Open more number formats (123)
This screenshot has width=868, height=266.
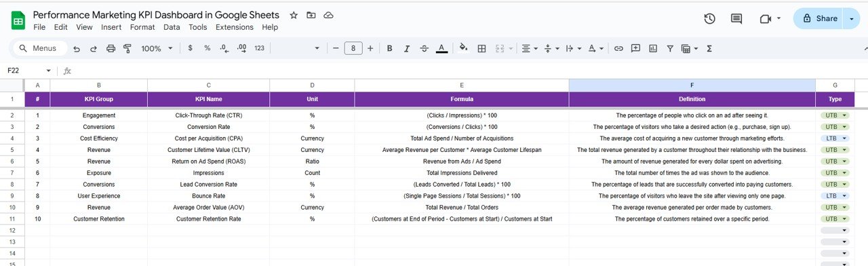(x=259, y=48)
